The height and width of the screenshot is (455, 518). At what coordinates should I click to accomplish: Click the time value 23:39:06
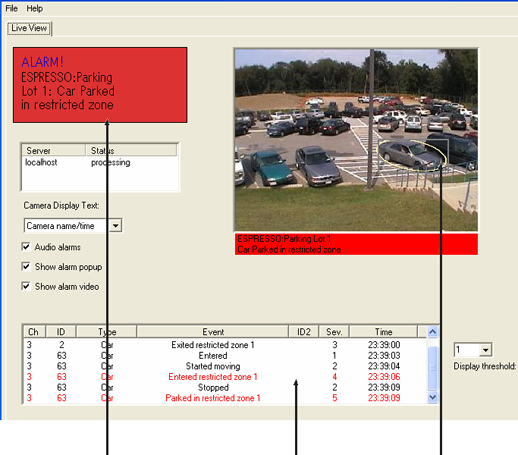(384, 377)
